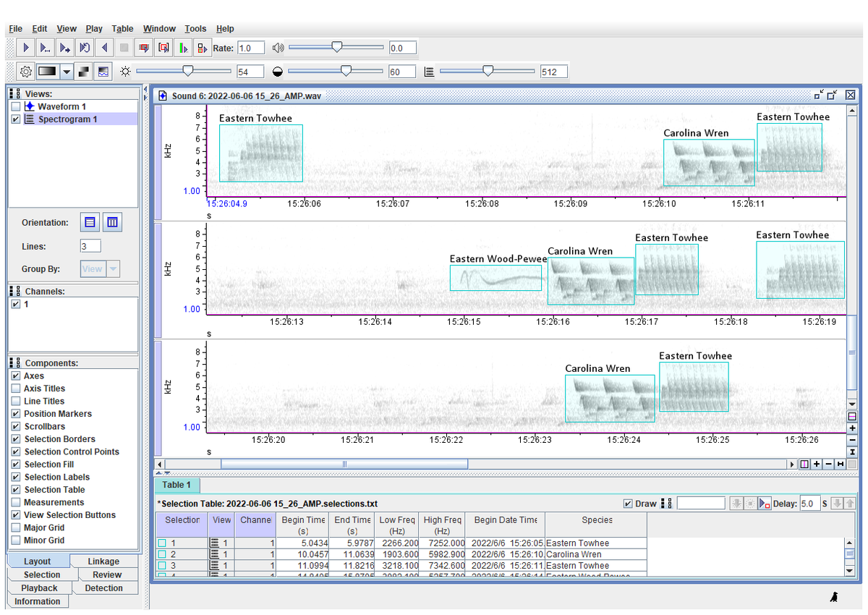Click the scrolling play button in toolbar

pyautogui.click(x=65, y=48)
